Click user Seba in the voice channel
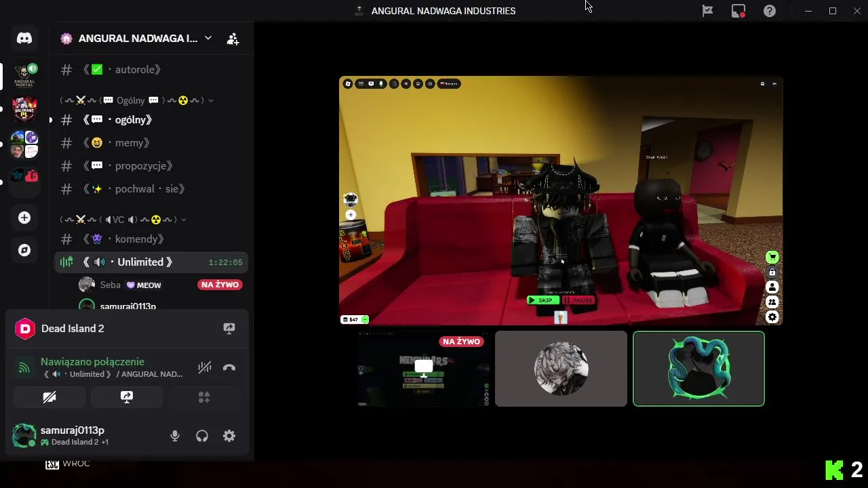Image resolution: width=868 pixels, height=488 pixels. click(x=110, y=285)
